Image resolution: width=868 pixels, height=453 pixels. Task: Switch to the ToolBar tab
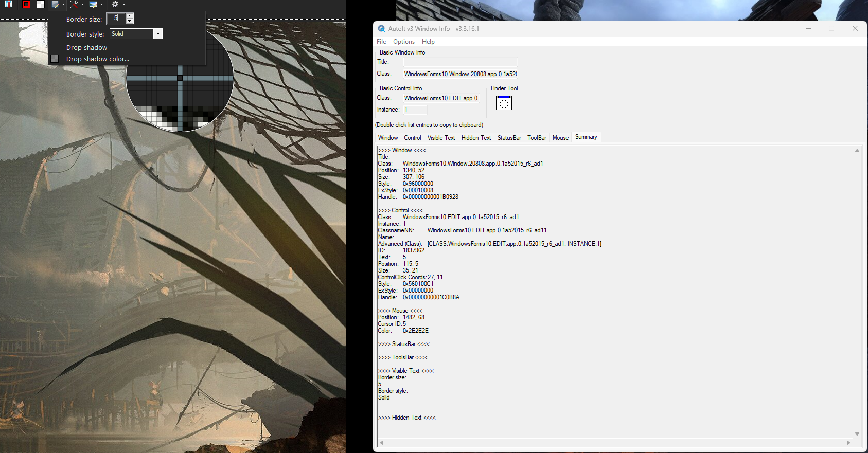[537, 138]
